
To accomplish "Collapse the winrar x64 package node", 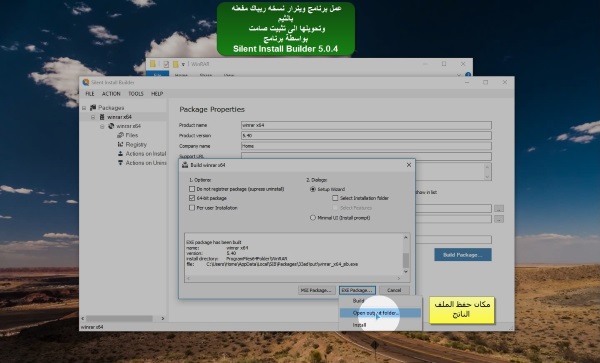I will coord(93,117).
